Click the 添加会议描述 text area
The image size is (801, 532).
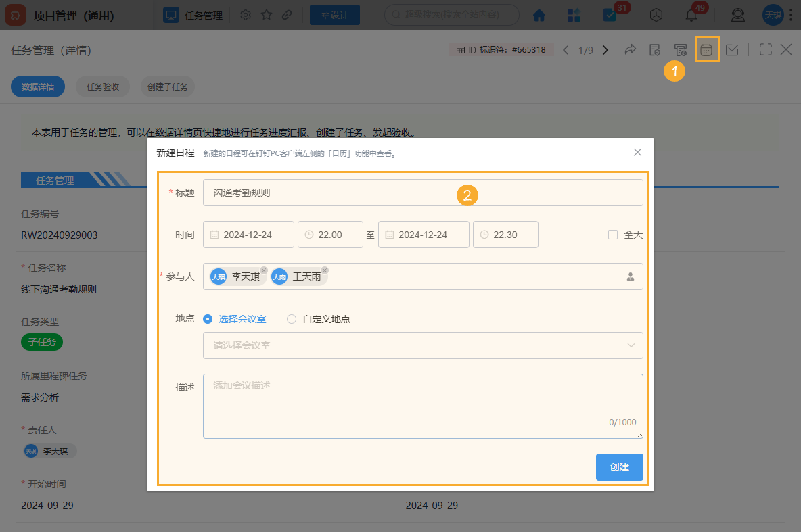pyautogui.click(x=423, y=406)
